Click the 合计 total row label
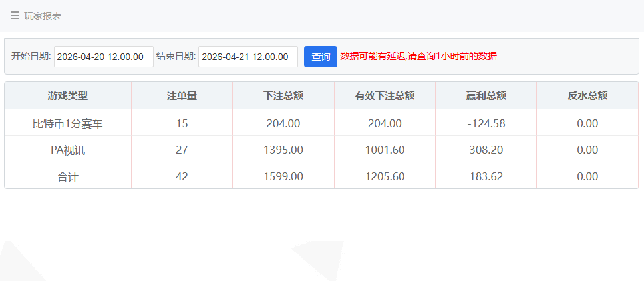This screenshot has width=644, height=281. click(68, 176)
